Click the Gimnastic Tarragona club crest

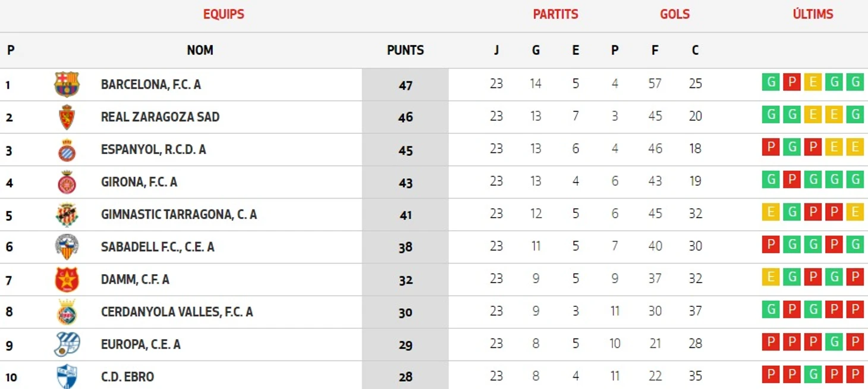pyautogui.click(x=67, y=215)
